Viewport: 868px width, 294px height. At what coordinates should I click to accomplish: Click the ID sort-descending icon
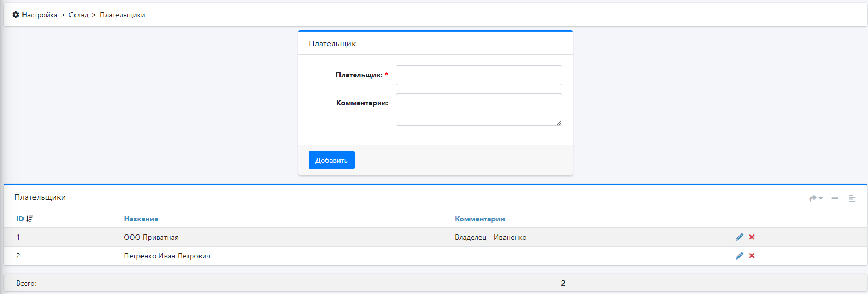[x=30, y=219]
